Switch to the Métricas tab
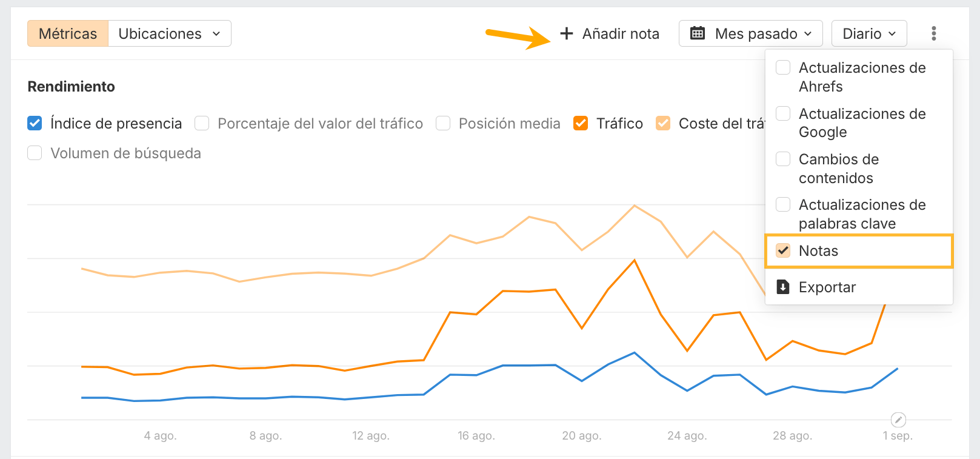Image resolution: width=980 pixels, height=459 pixels. pyautogui.click(x=67, y=33)
